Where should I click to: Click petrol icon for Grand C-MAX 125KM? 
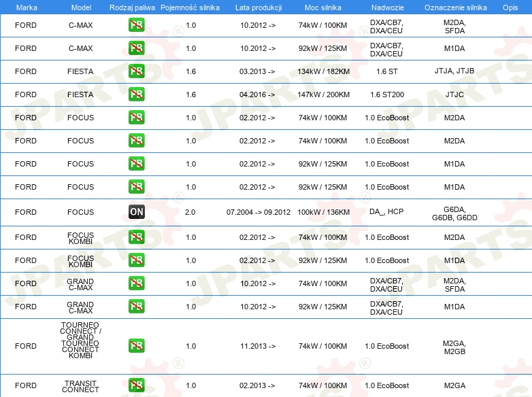click(137, 307)
